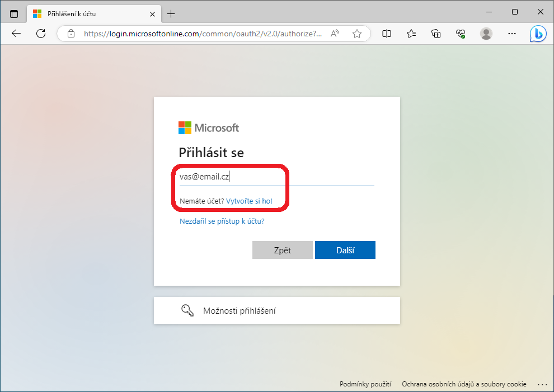Open Ochrana osobních údajů a soubory cookie

point(464,384)
